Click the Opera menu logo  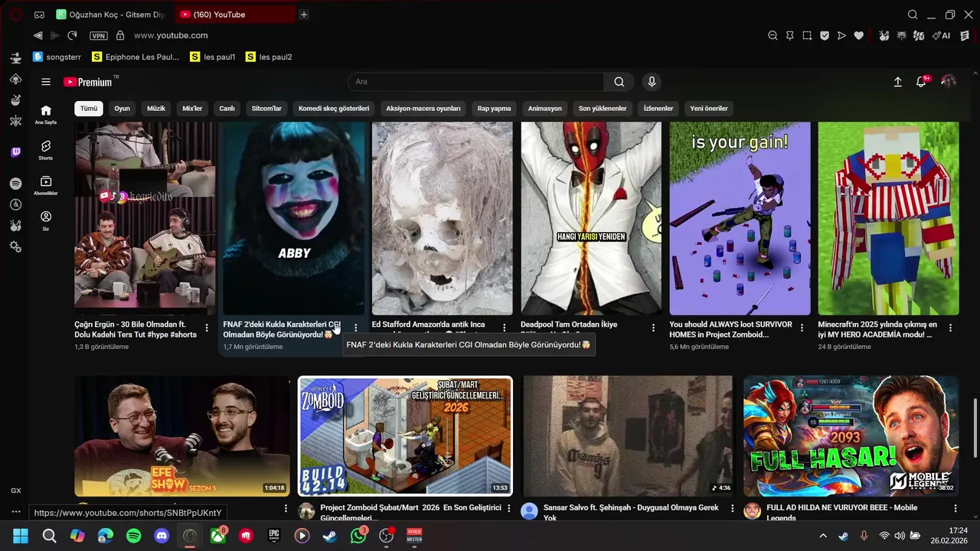15,15
